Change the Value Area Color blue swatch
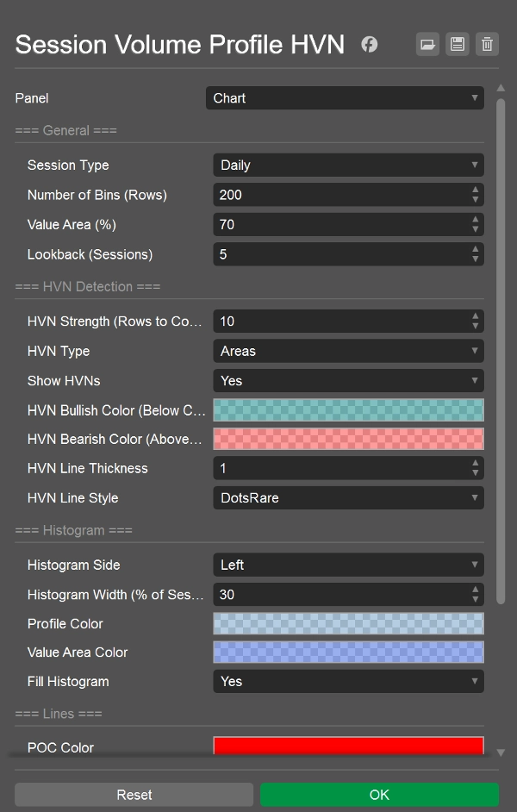 348,653
